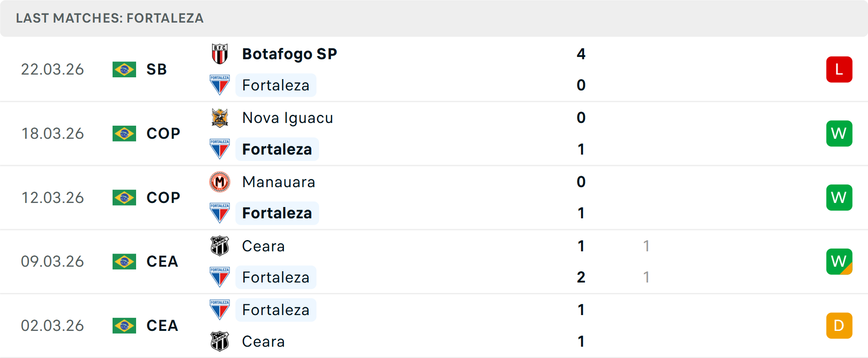Click the red L loss badge
This screenshot has height=358, width=868.
point(839,70)
